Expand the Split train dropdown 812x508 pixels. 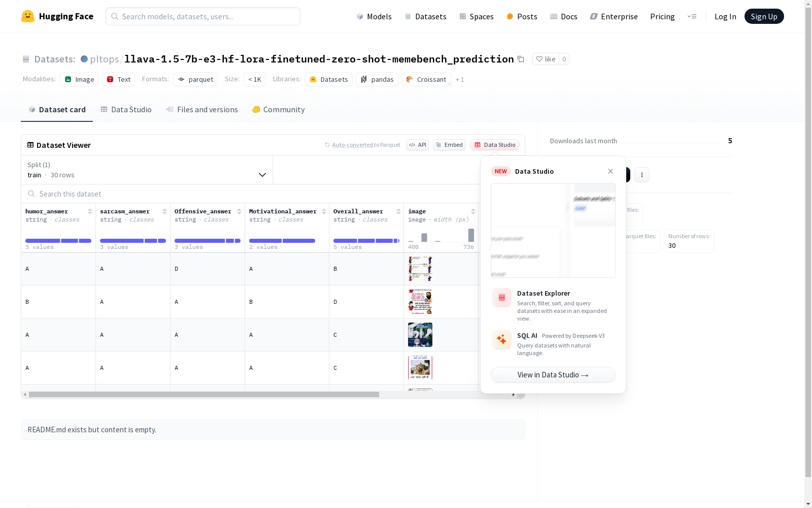tap(147, 170)
